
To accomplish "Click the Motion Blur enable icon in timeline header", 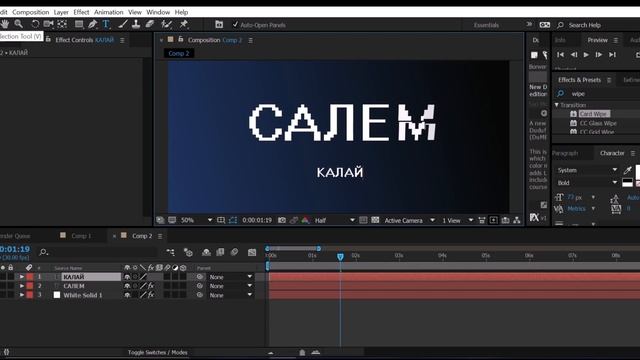I will click(234, 252).
